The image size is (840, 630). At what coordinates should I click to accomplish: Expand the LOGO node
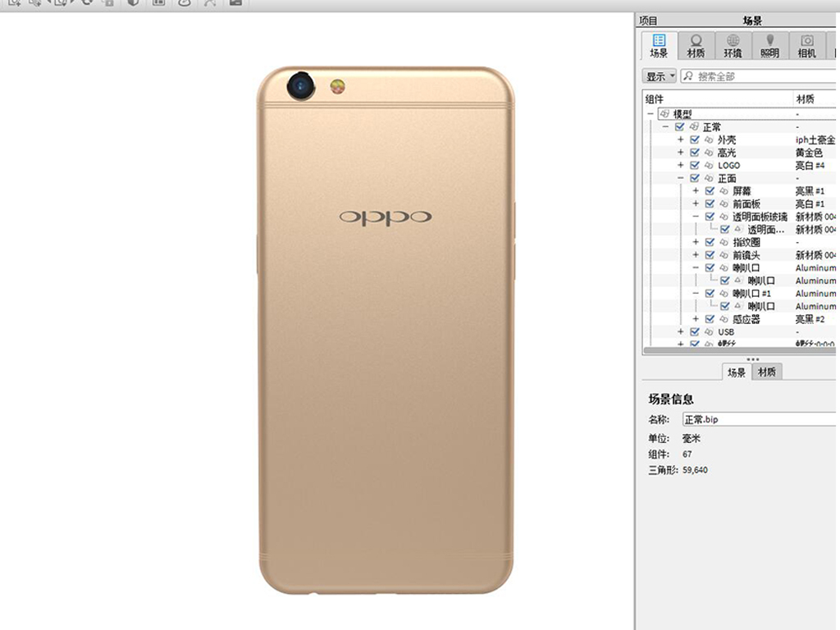[680, 165]
